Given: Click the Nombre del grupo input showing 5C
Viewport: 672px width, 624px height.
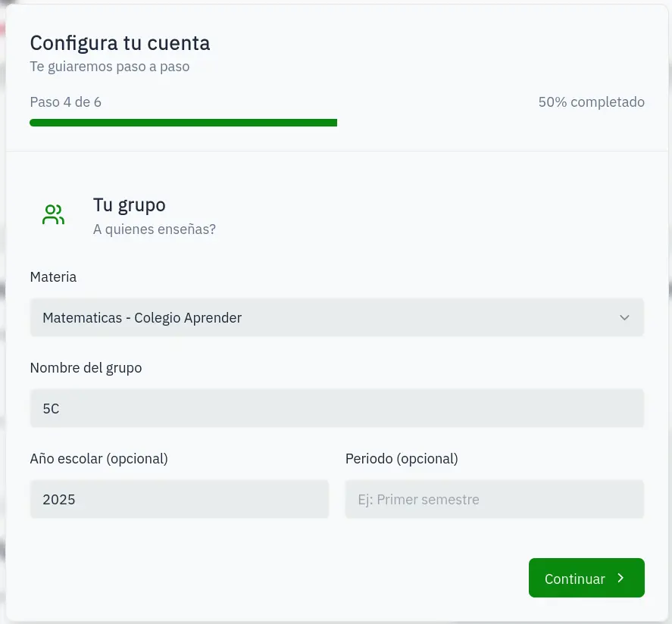Looking at the screenshot, I should tap(336, 408).
